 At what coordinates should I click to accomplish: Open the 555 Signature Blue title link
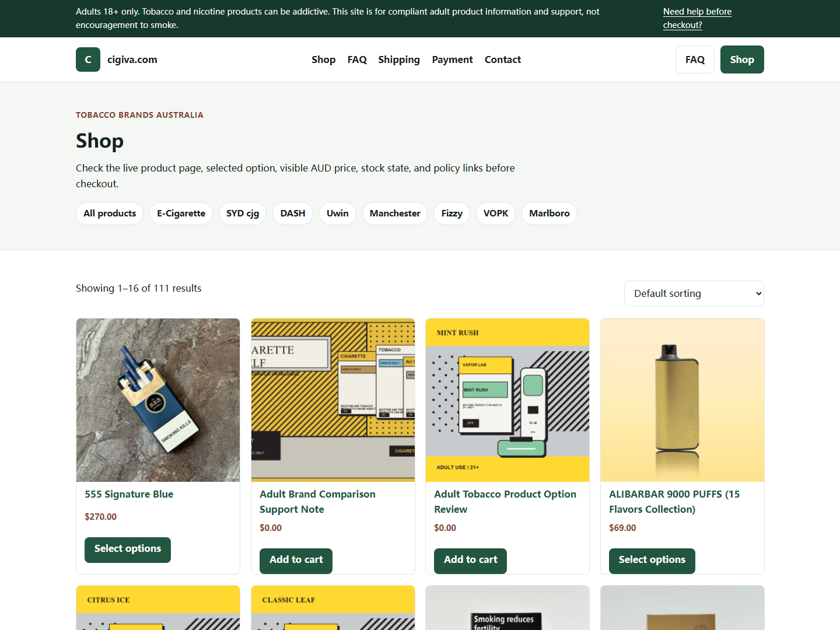coord(129,494)
